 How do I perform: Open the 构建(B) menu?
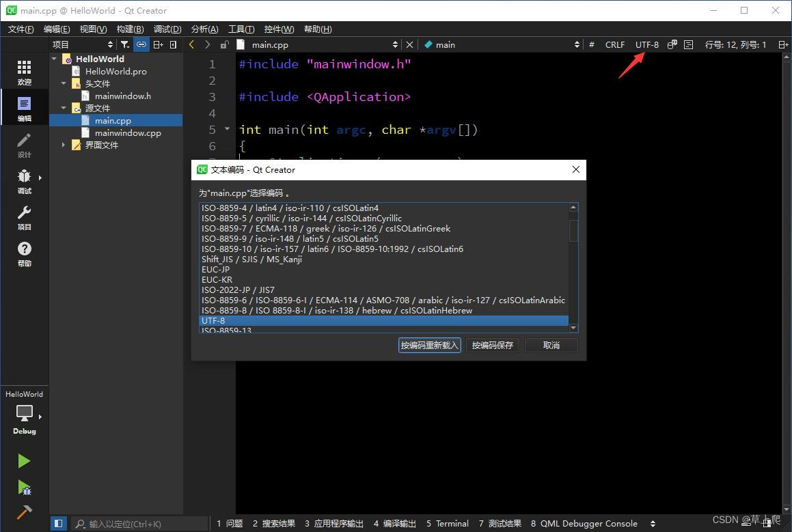130,29
